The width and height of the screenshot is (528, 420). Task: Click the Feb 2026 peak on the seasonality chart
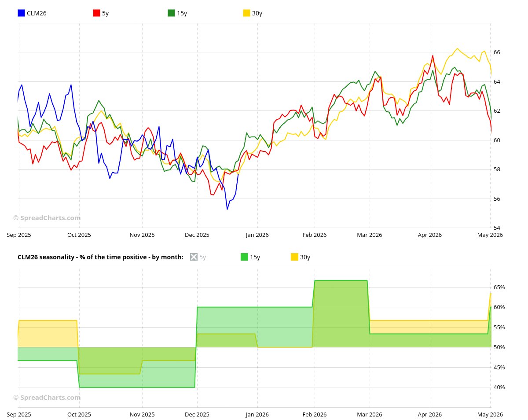pos(341,280)
